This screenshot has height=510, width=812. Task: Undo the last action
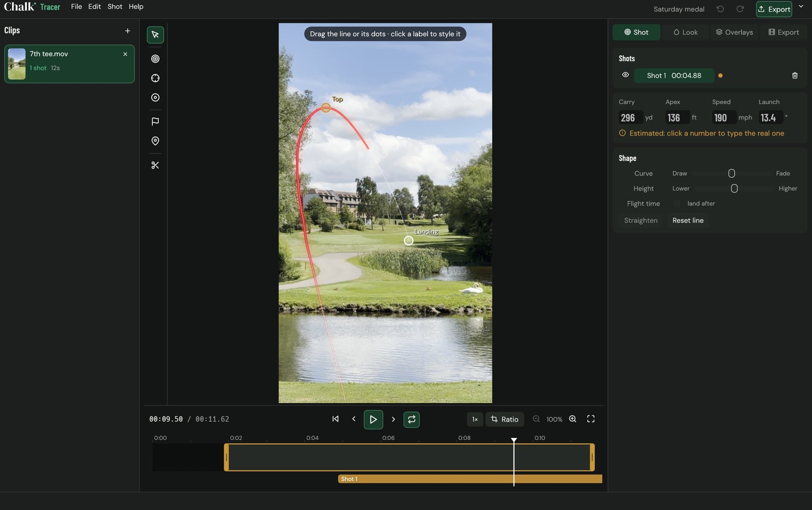(x=720, y=9)
